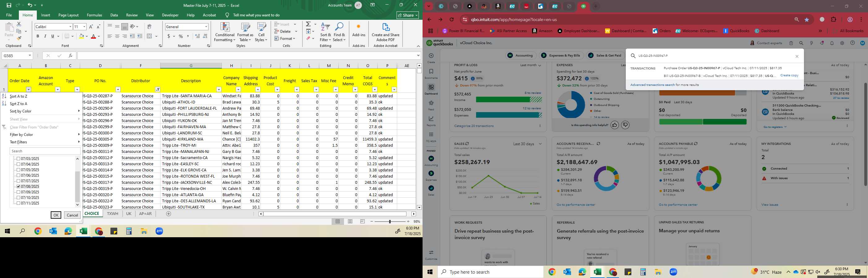
Task: Check the 07/07/2025 filter checkbox
Action: point(19,181)
